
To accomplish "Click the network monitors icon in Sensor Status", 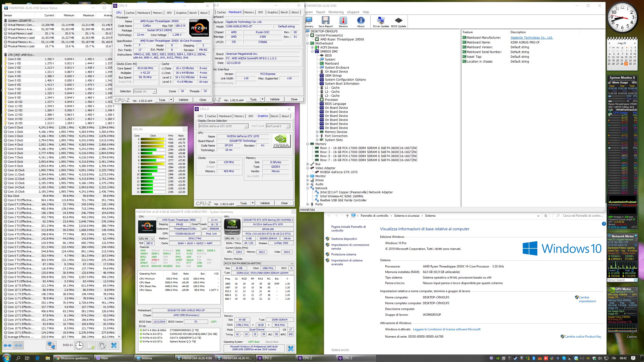I will 51,345.
